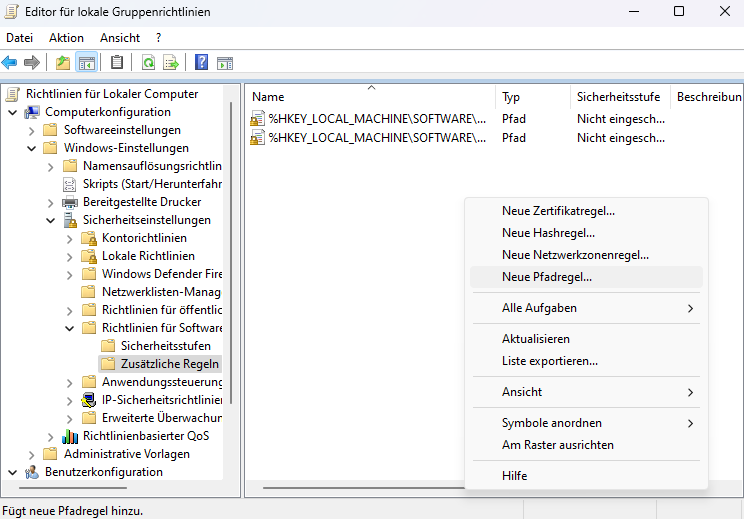Click the clipboard Properties toolbar icon
Image resolution: width=744 pixels, height=519 pixels.
click(x=117, y=62)
